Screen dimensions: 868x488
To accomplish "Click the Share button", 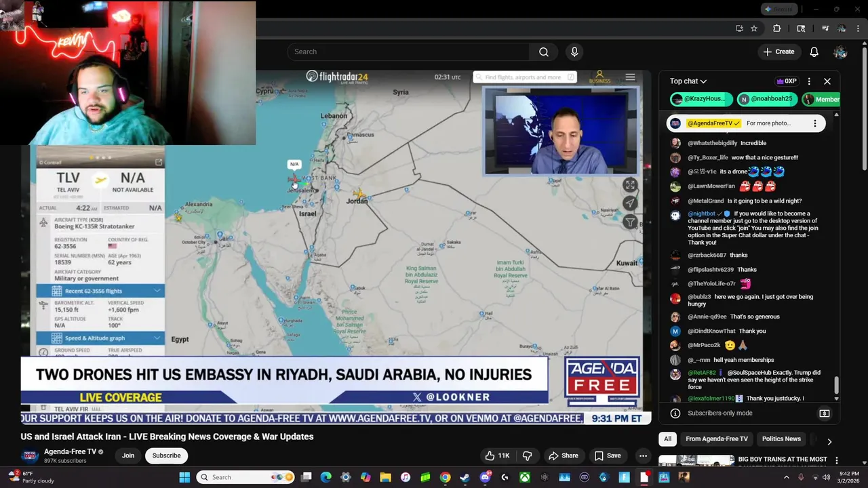I will (x=564, y=455).
